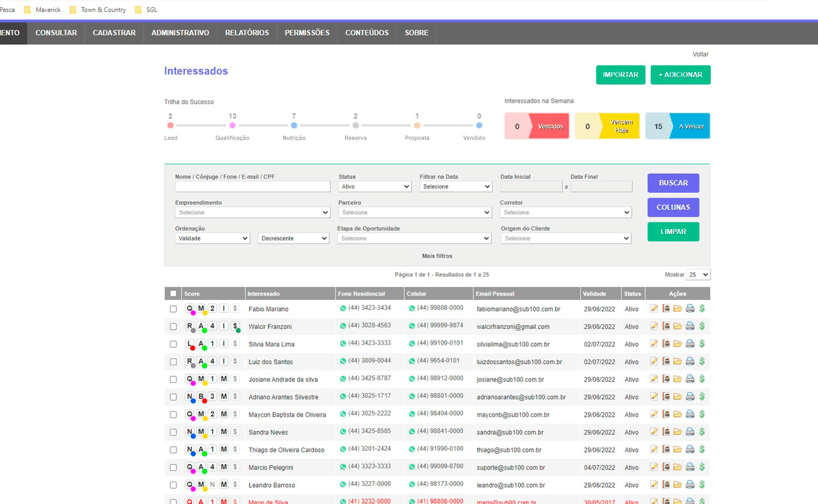This screenshot has width=818, height=504.
Task: Expand the Empreendimento dropdown
Action: pyautogui.click(x=252, y=213)
